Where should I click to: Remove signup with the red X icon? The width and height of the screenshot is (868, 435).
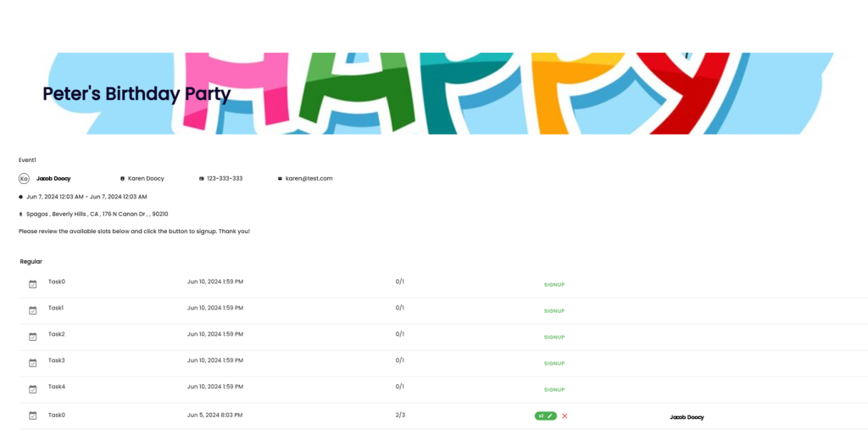tap(565, 416)
